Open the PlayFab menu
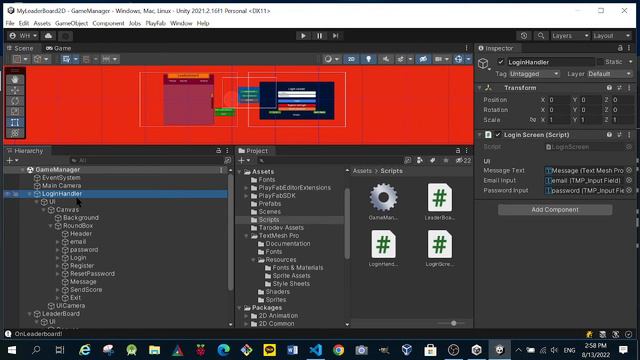 pyautogui.click(x=156, y=23)
